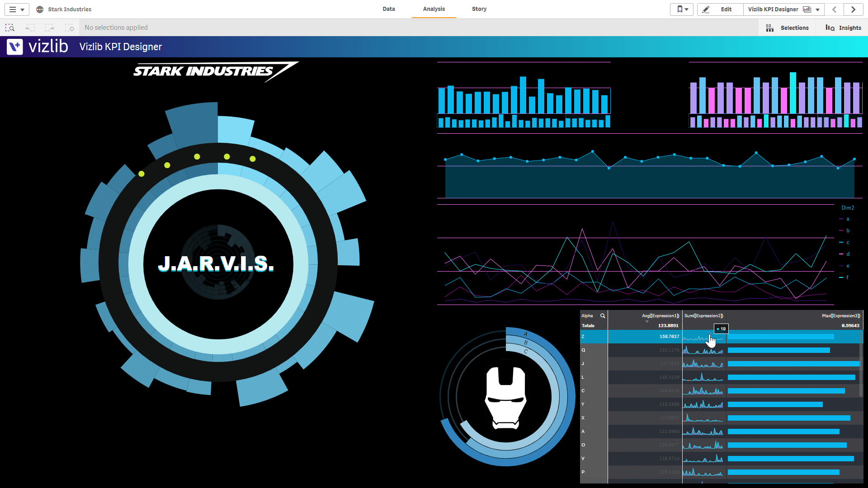
Task: Sort by the Alpha column header
Action: coord(587,316)
